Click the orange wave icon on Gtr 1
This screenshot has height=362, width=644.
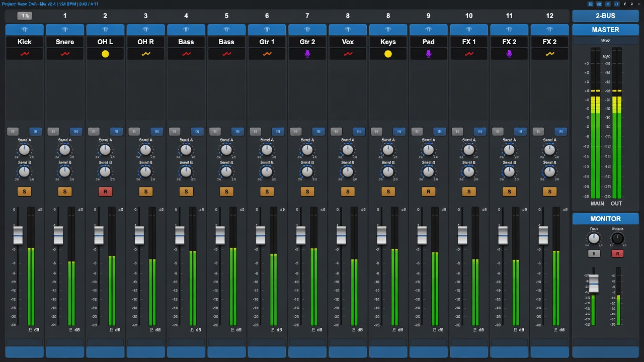click(x=267, y=54)
